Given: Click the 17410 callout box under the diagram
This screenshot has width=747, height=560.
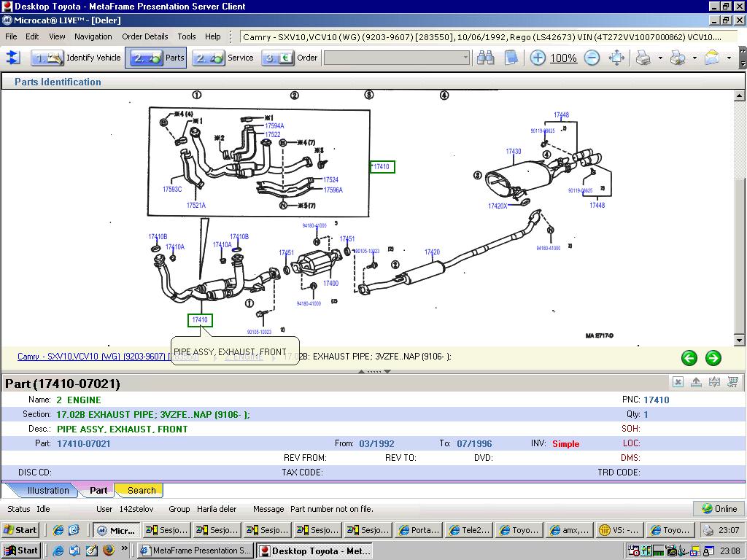Looking at the screenshot, I should click(200, 320).
